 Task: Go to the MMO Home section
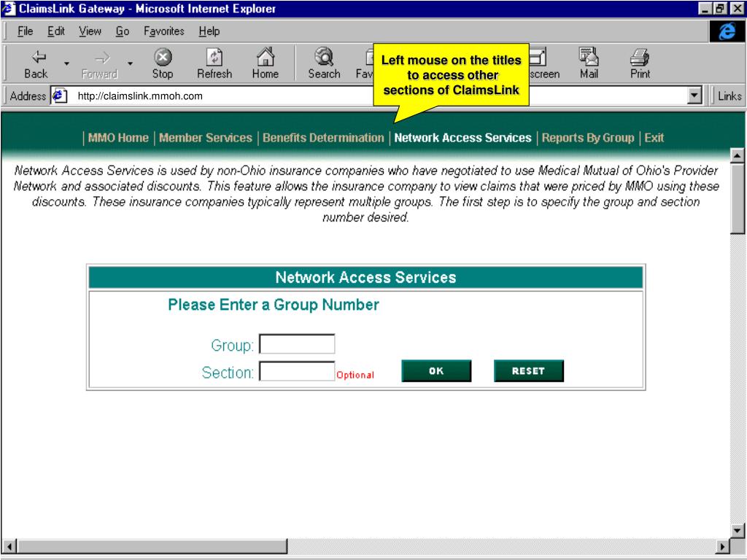(x=118, y=138)
